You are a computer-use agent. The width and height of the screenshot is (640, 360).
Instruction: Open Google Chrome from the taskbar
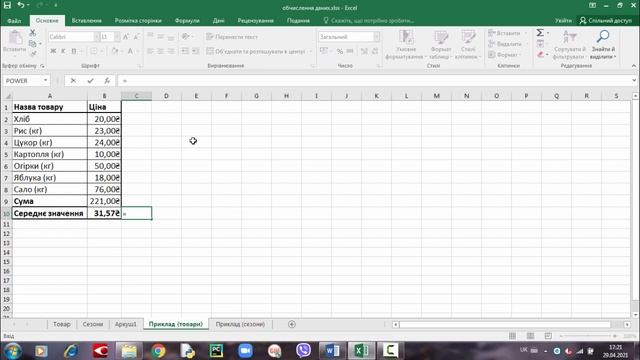pos(158,351)
